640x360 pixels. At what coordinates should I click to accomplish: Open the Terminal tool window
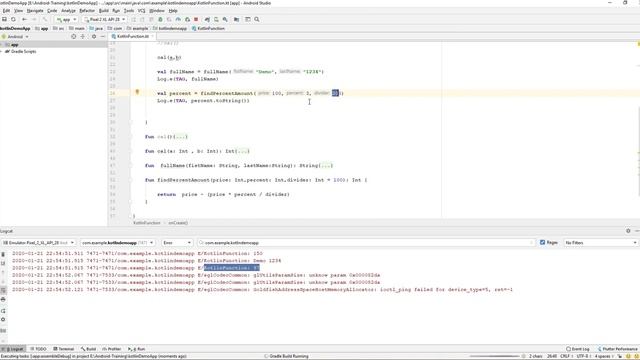tap(64, 349)
